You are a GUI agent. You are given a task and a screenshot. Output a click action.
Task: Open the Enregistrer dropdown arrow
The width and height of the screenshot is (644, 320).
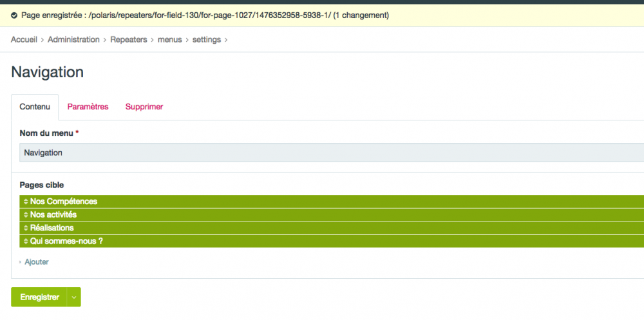tap(74, 297)
